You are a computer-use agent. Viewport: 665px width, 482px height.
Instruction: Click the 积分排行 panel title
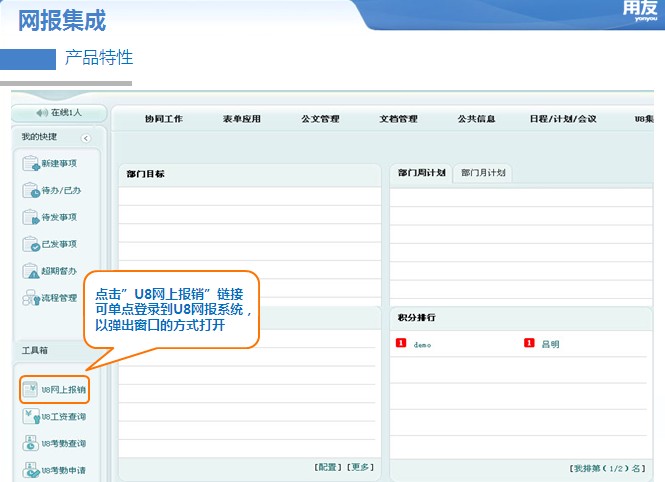(x=416, y=318)
